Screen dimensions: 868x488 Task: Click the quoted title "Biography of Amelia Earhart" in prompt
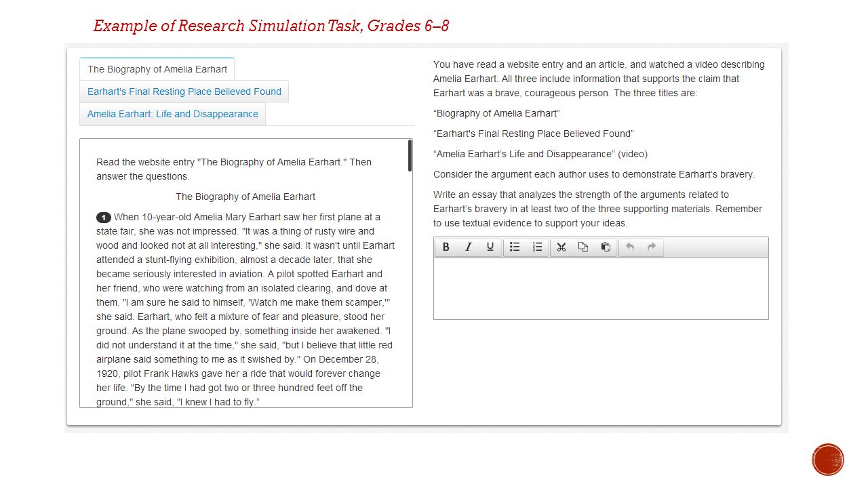[496, 113]
